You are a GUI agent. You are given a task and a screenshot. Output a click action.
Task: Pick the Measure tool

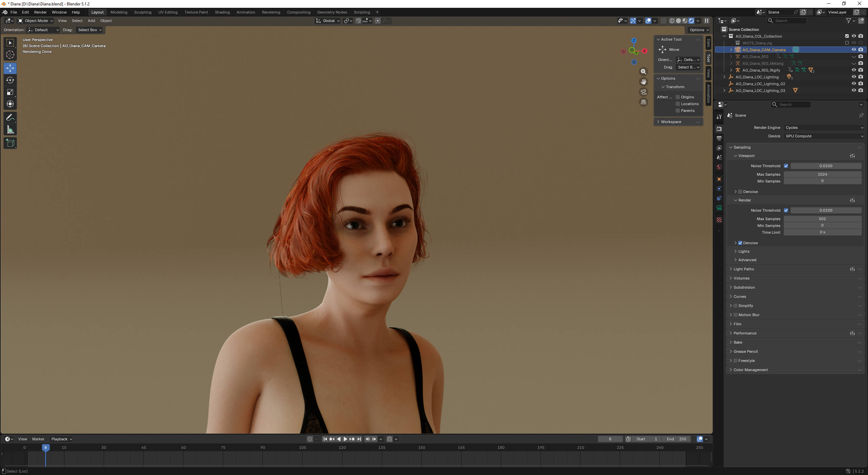pyautogui.click(x=10, y=130)
